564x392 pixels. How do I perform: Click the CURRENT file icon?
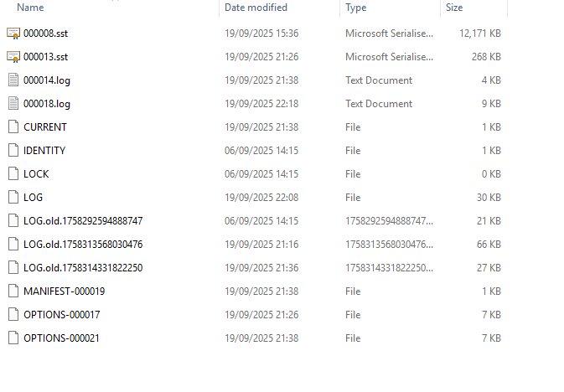[13, 127]
